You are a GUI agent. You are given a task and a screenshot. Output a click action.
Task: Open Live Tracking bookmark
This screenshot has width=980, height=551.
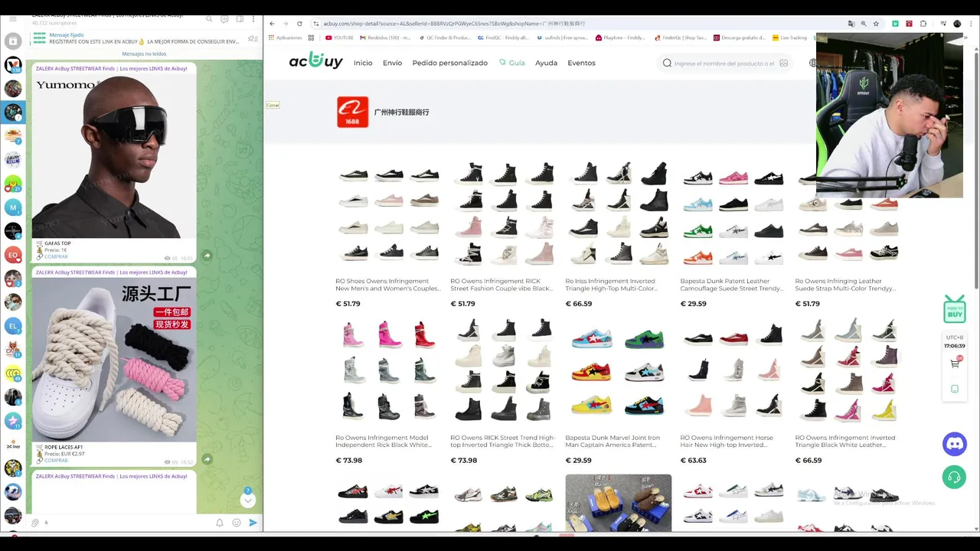point(790,37)
